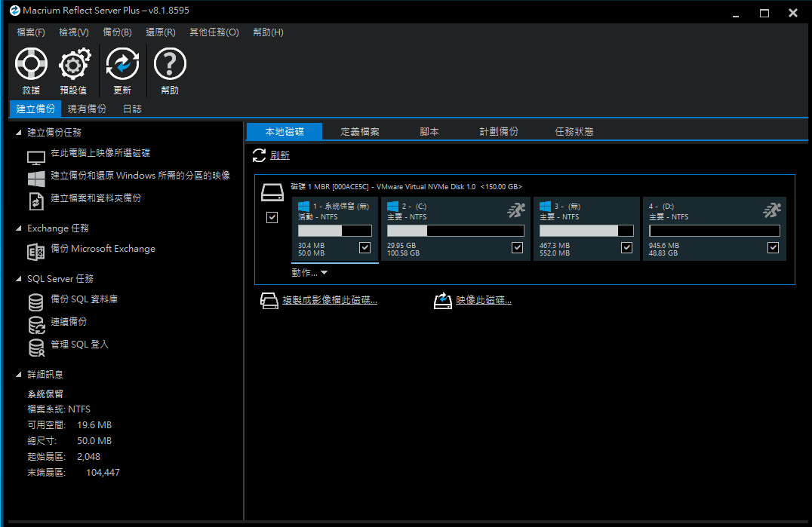Toggle the whole disk 1 checkbox
This screenshot has height=527, width=812.
272,217
